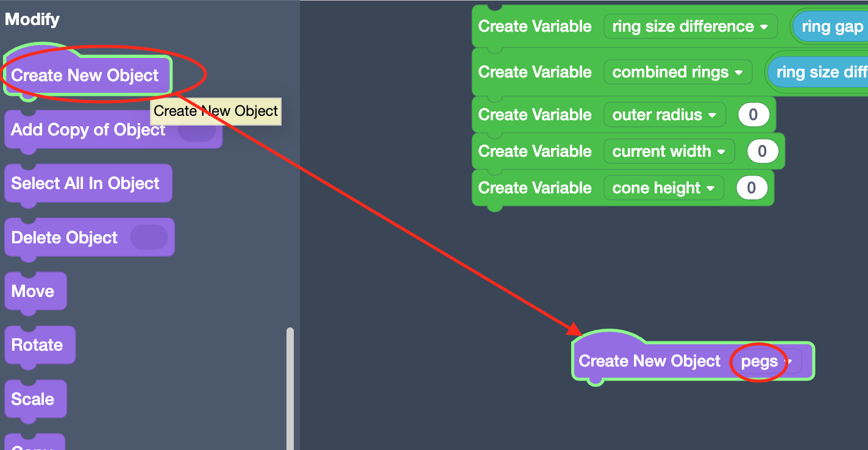This screenshot has height=450, width=868.
Task: Click the Delete Object block label
Action: [64, 238]
